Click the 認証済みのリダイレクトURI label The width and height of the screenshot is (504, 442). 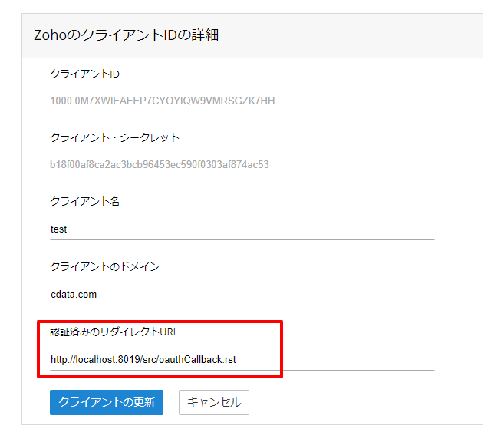click(x=114, y=331)
